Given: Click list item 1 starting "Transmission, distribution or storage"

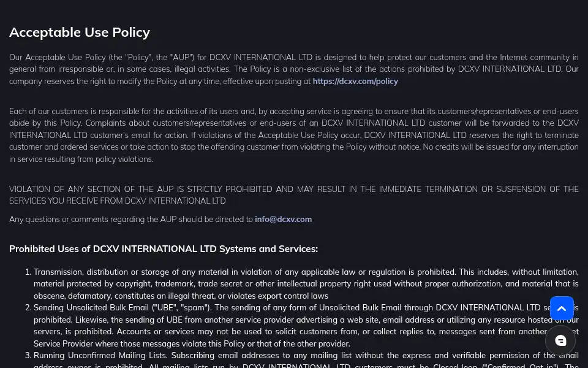Looking at the screenshot, I should [306, 284].
